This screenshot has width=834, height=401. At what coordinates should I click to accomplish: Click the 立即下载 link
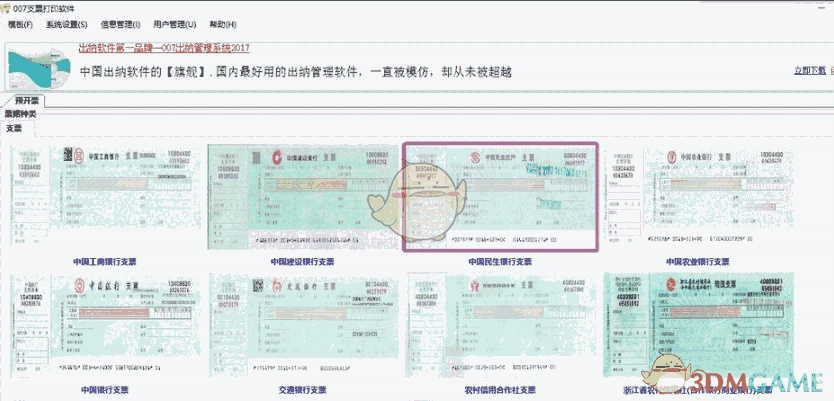pyautogui.click(x=810, y=71)
